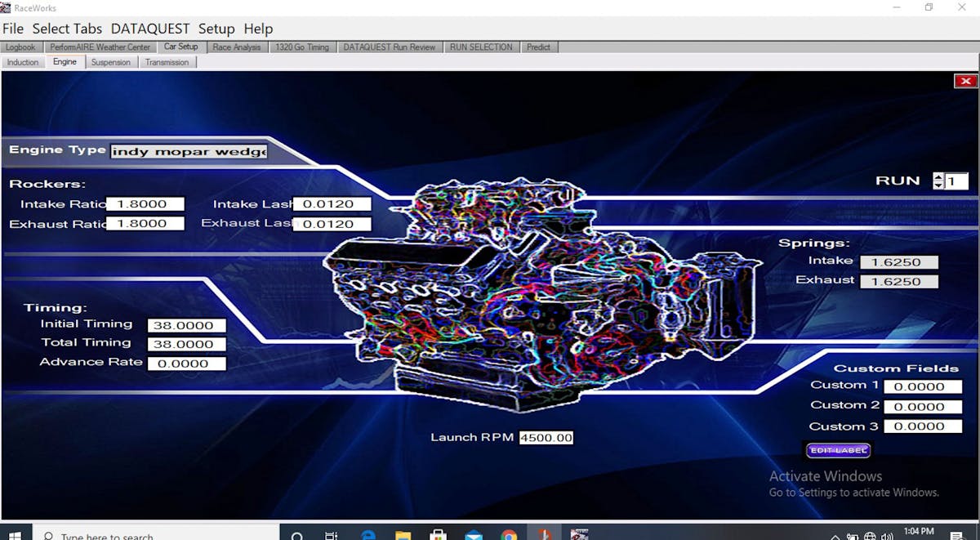Image resolution: width=980 pixels, height=540 pixels.
Task: Select the Initial Timing value field
Action: (x=186, y=325)
